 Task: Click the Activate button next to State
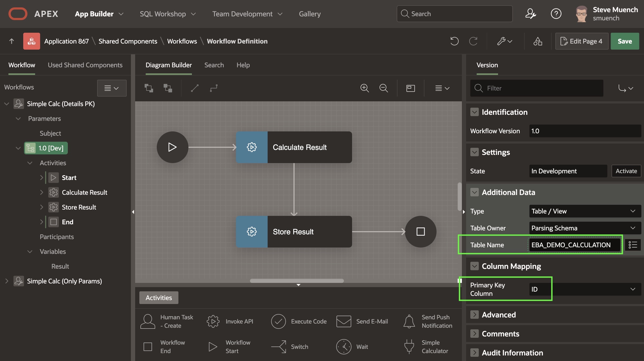(626, 171)
